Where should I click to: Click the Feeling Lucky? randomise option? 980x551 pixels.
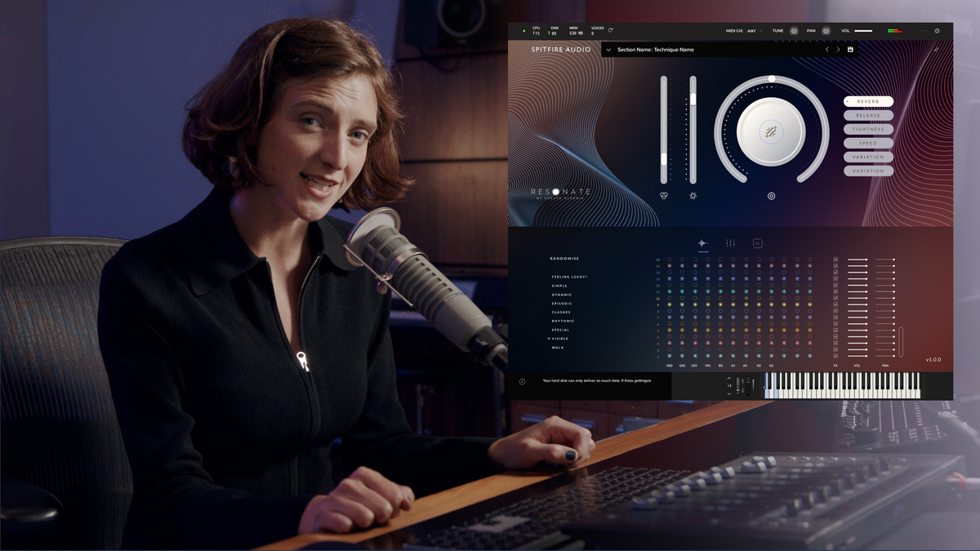point(569,277)
